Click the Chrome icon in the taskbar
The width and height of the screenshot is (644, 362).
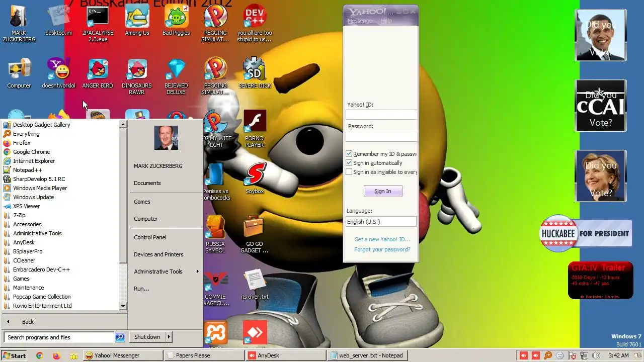pos(40,355)
